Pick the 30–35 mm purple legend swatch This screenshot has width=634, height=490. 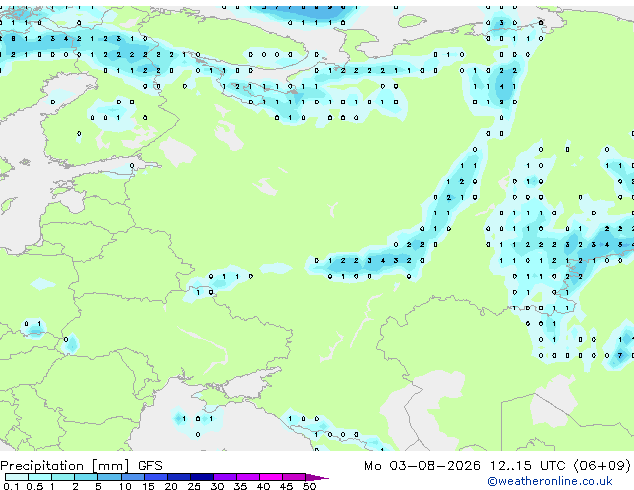pyautogui.click(x=225, y=477)
